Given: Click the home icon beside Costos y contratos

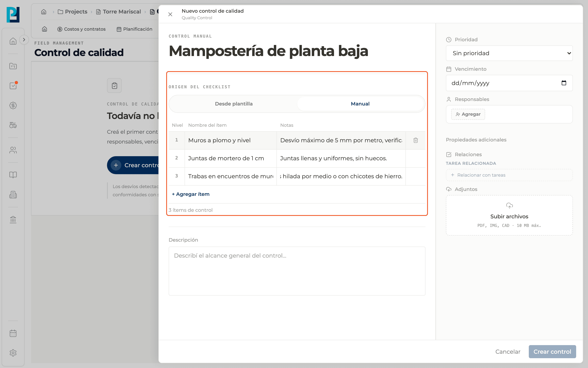Looking at the screenshot, I should [x=45, y=29].
